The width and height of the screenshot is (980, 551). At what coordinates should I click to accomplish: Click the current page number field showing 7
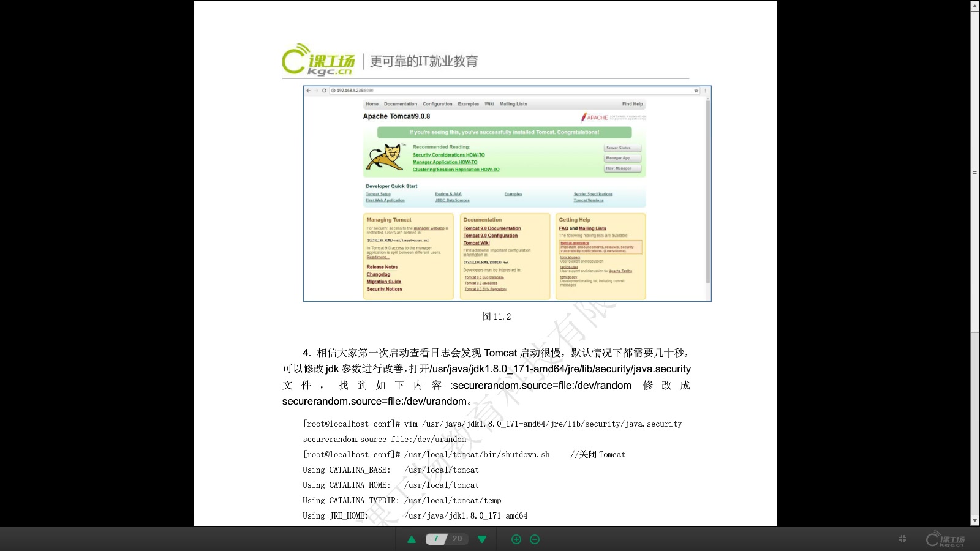(436, 539)
